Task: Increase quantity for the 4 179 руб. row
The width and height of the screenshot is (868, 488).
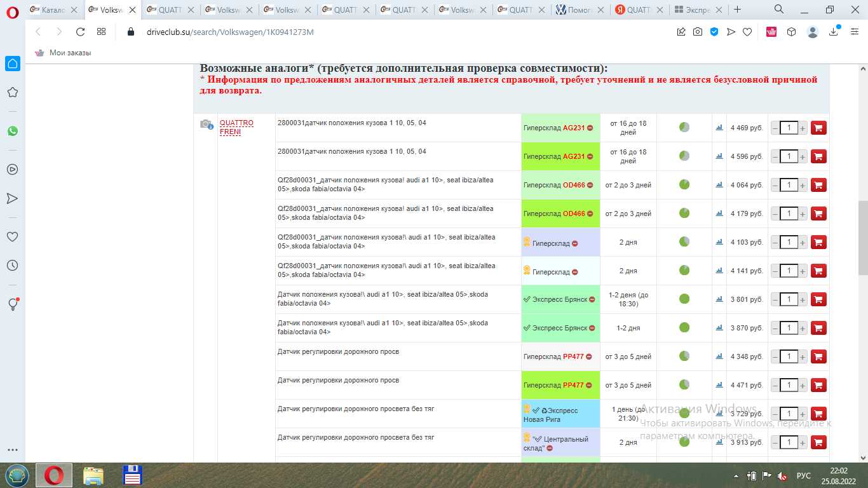Action: (x=803, y=214)
